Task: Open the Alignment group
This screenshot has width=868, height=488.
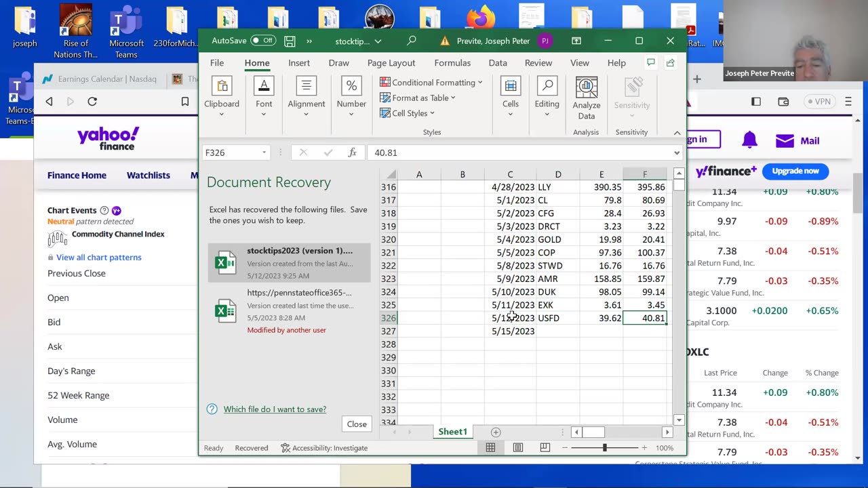Action: 307,96
